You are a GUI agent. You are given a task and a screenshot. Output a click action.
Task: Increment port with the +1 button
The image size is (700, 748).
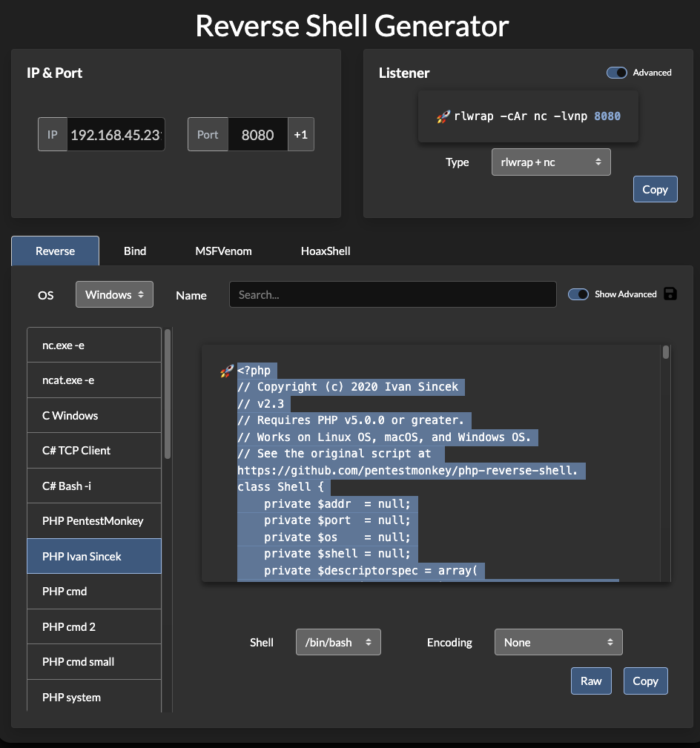(x=300, y=135)
